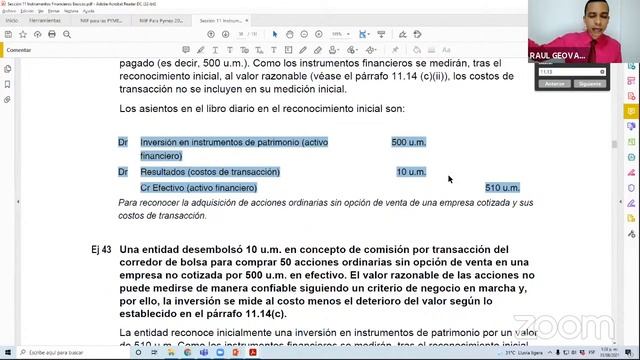Image resolution: width=640 pixels, height=360 pixels.
Task: Click the Anterior search button
Action: pos(555,84)
